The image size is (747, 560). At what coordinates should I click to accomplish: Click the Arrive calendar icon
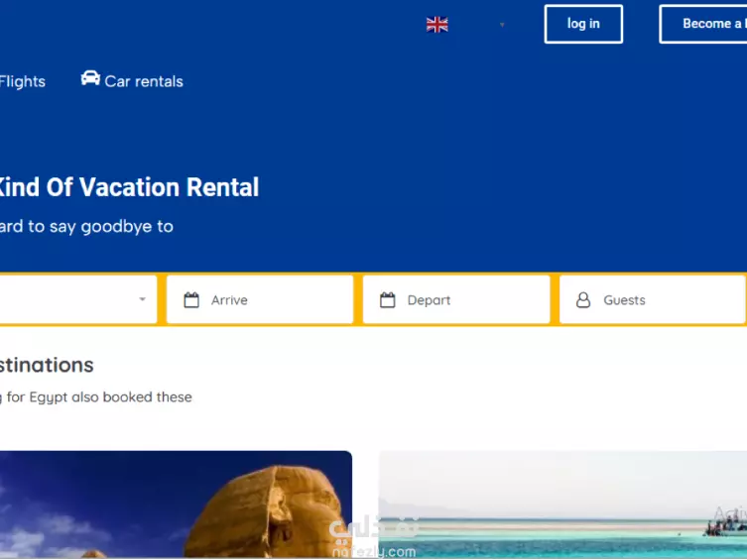pyautogui.click(x=191, y=299)
